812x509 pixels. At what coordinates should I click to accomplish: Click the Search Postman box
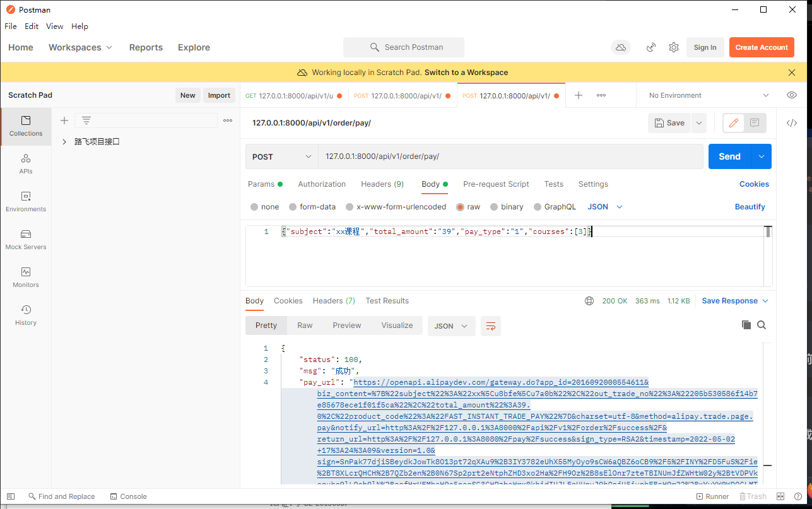(404, 47)
